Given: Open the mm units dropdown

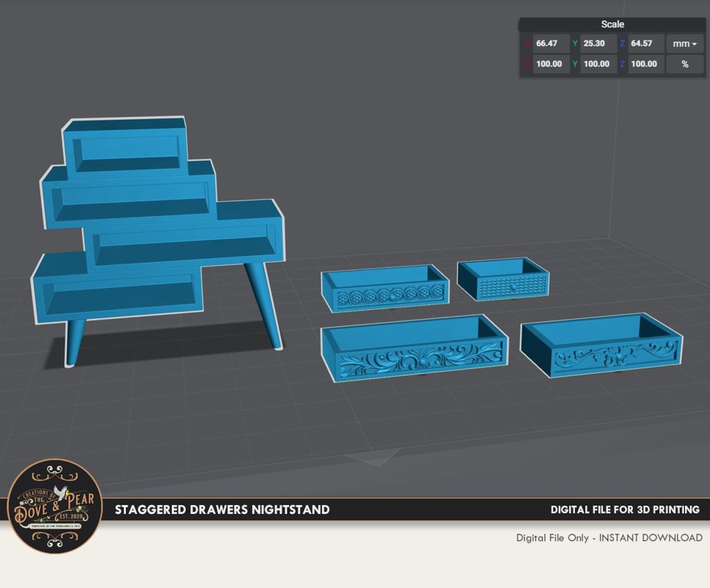Looking at the screenshot, I should pyautogui.click(x=685, y=43).
